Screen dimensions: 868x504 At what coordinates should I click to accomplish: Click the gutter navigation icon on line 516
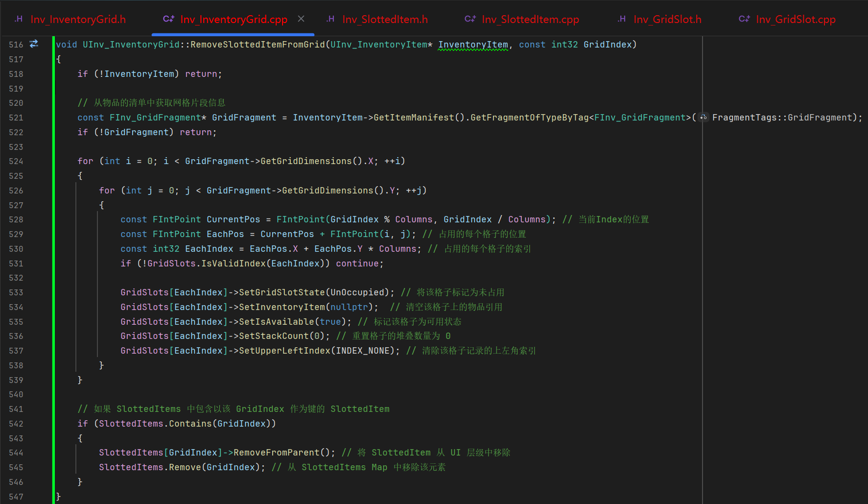click(x=34, y=44)
